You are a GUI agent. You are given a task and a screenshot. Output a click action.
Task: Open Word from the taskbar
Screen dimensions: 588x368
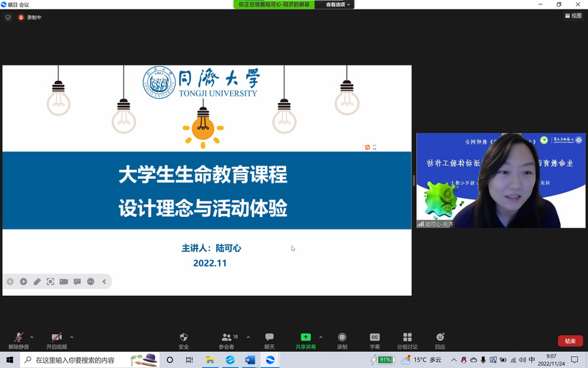(250, 360)
